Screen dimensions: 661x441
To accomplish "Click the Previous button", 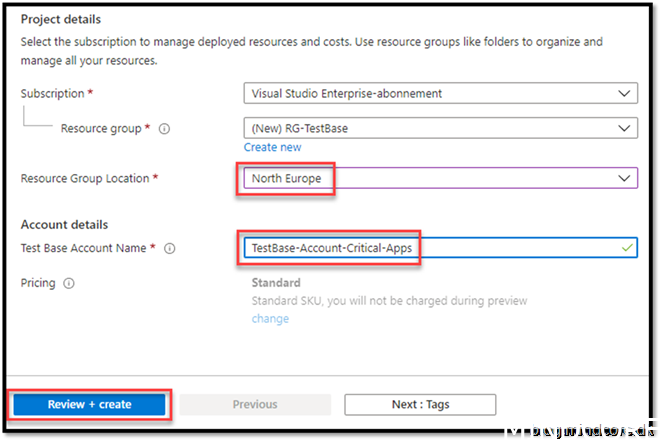I will click(255, 404).
